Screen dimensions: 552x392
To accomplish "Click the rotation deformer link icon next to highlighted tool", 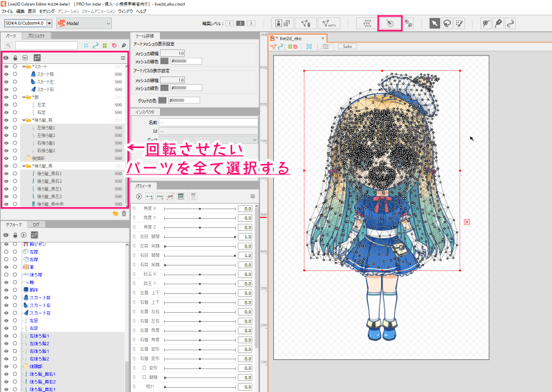I will pyautogui.click(x=408, y=23).
